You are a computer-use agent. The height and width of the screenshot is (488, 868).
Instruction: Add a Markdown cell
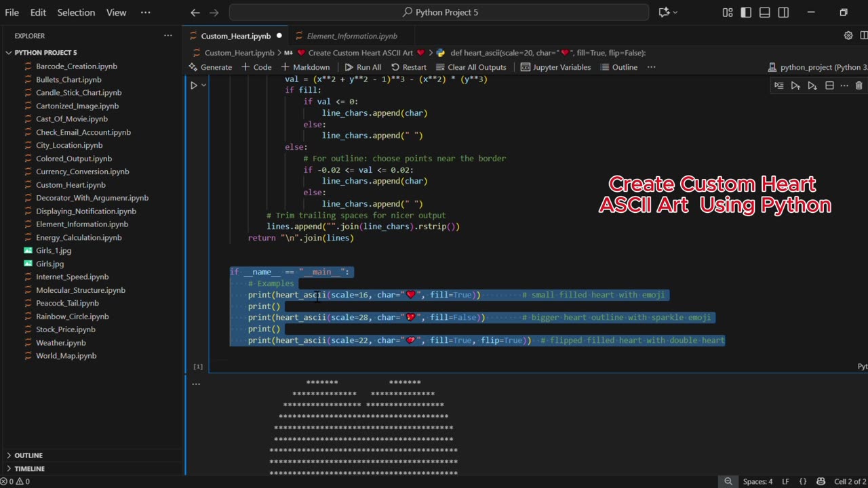pyautogui.click(x=305, y=67)
